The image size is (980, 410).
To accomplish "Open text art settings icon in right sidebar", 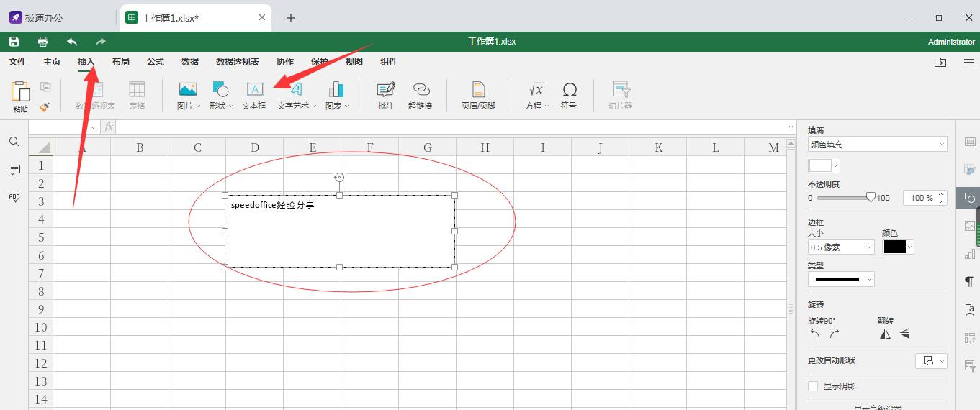I will tap(969, 309).
